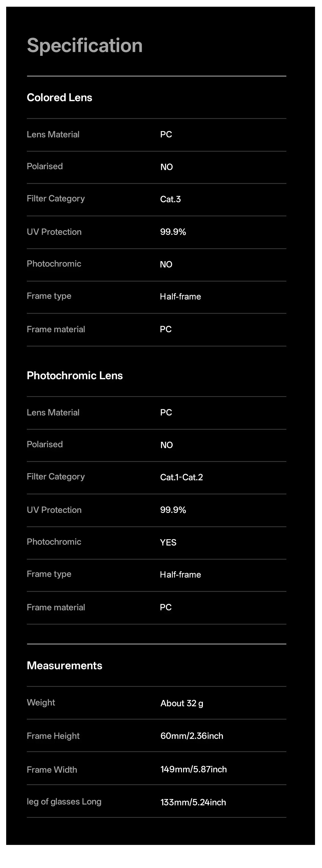Select the About 32 g weight value
The image size is (322, 868).
(182, 703)
